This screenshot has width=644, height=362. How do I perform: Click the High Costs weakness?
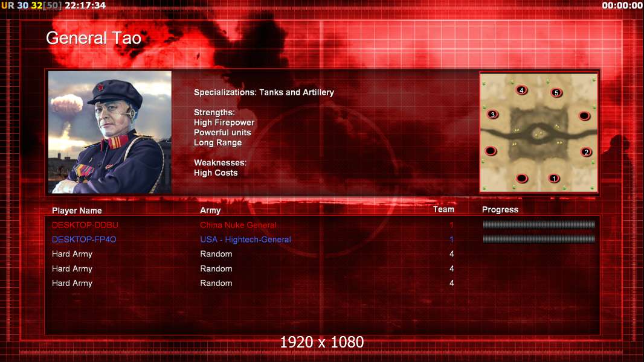[x=216, y=173]
